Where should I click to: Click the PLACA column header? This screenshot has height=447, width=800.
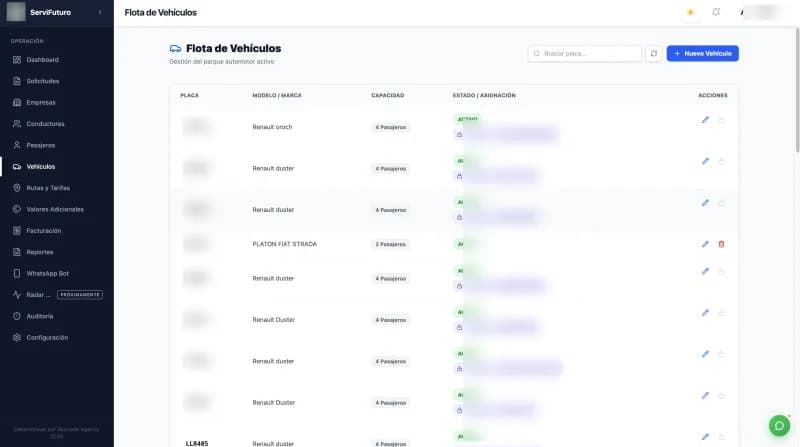point(189,95)
